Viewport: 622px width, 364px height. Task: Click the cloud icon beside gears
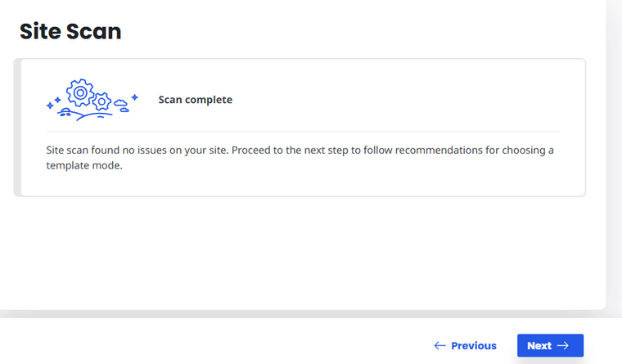pos(121,106)
